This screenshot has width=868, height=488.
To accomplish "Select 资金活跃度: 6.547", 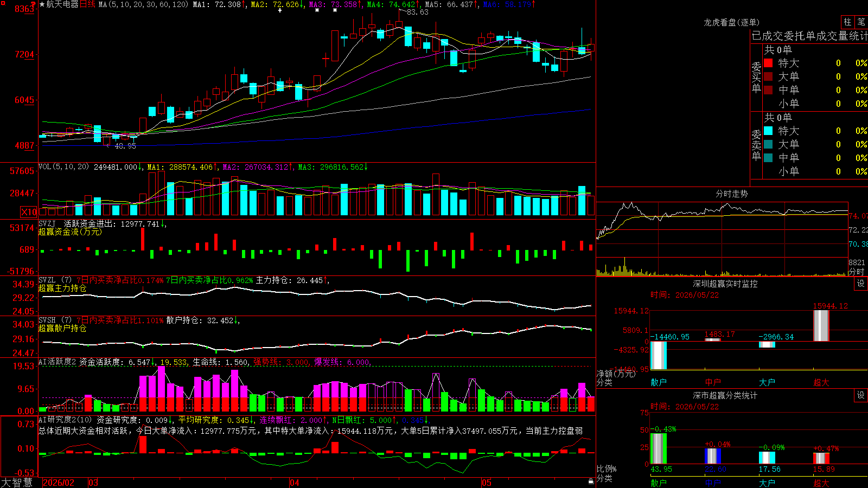I will tap(114, 362).
